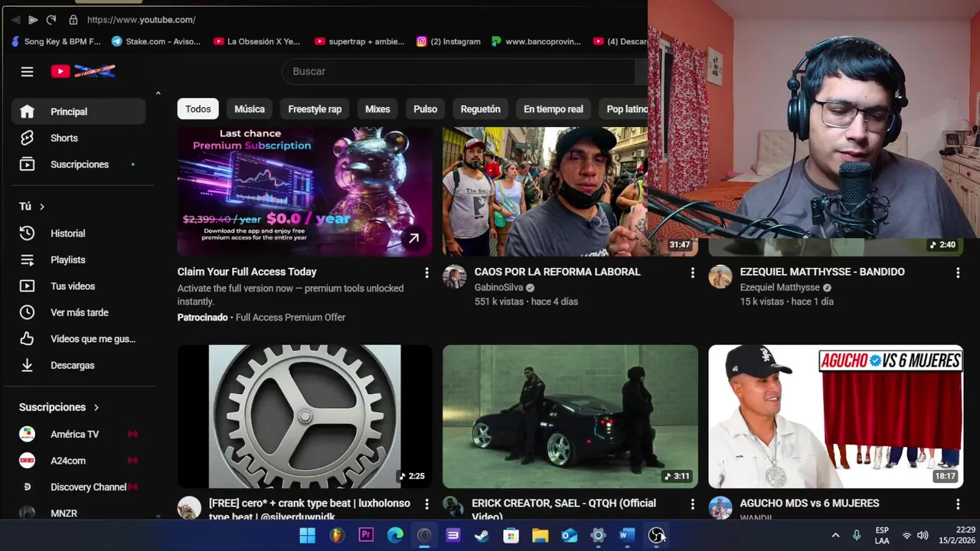Select the Música filter chip

click(x=250, y=109)
